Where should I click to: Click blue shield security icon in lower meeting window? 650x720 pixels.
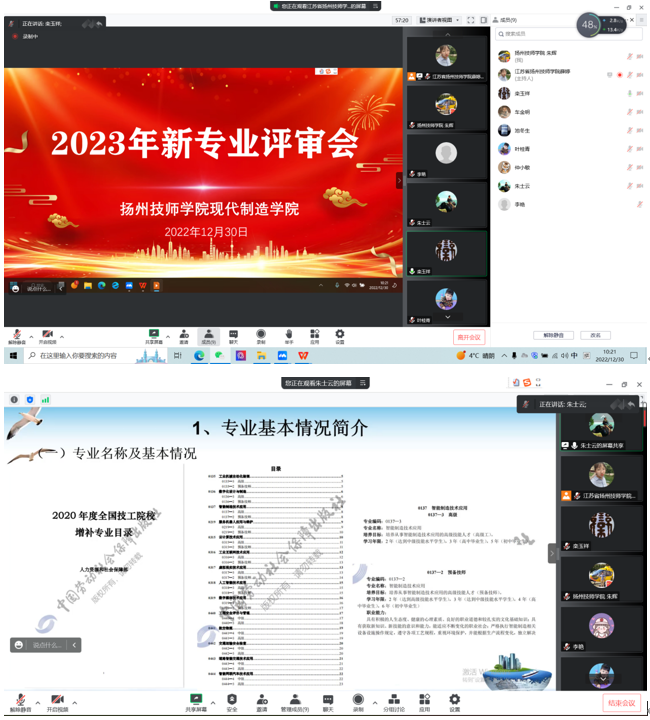click(30, 399)
